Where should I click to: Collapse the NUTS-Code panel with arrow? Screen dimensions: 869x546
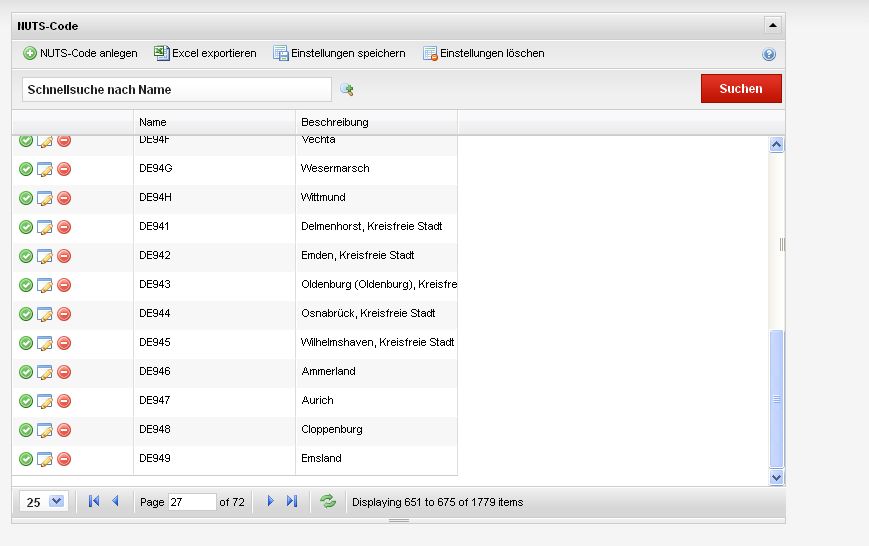pos(772,25)
